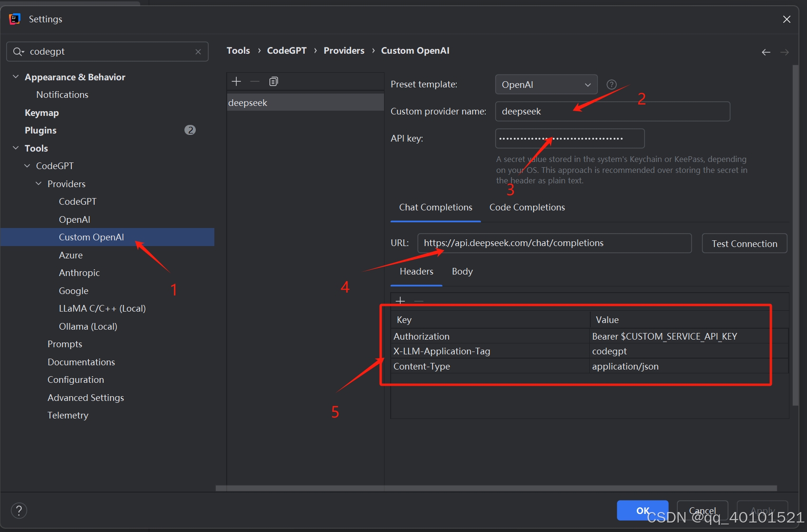Close the Settings dialog
The image size is (807, 532).
pos(787,19)
